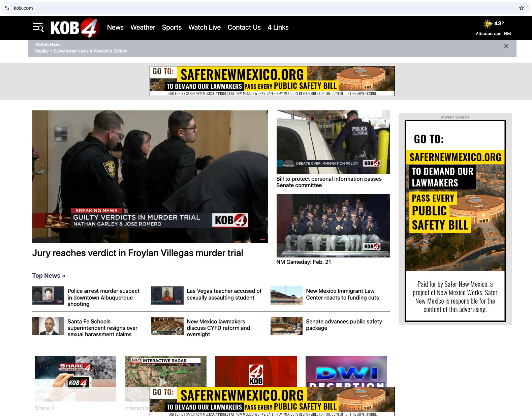The image size is (532, 416).
Task: Open the Interactive Radar map tile
Action: [165, 371]
